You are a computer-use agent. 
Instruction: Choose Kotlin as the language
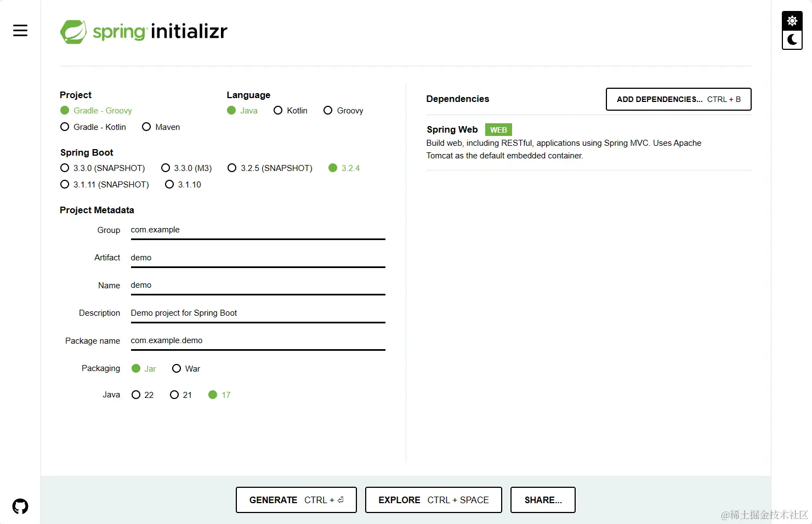click(x=291, y=111)
